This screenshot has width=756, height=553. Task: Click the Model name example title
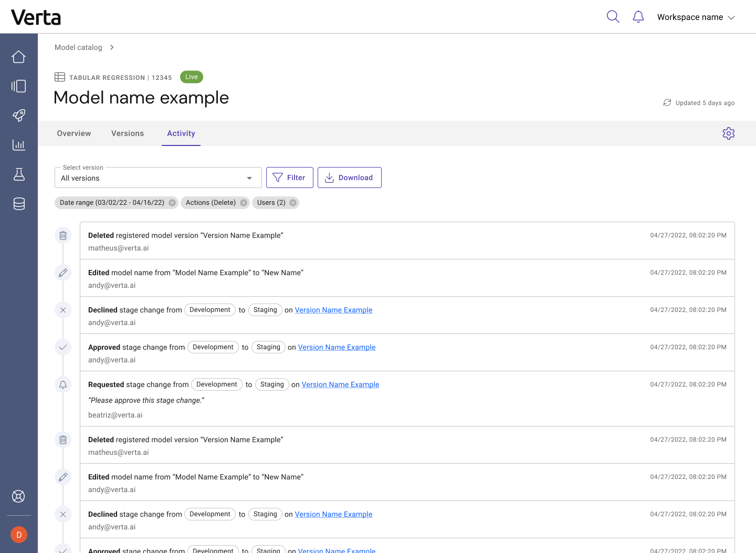pyautogui.click(x=141, y=98)
